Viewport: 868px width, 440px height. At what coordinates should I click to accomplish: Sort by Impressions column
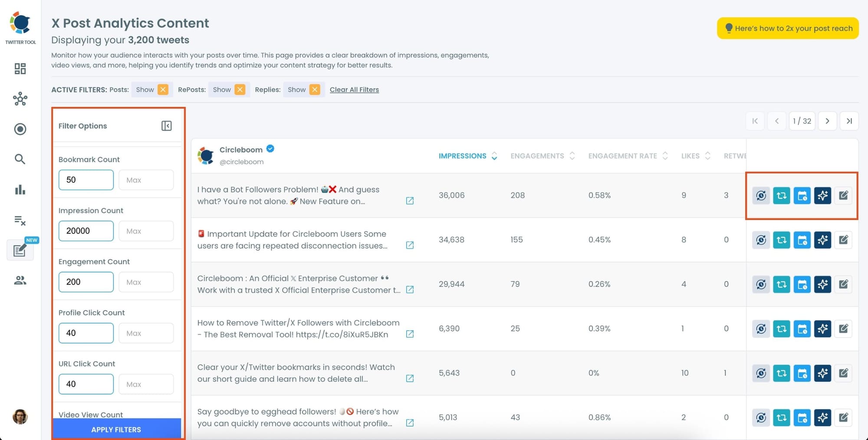[468, 156]
